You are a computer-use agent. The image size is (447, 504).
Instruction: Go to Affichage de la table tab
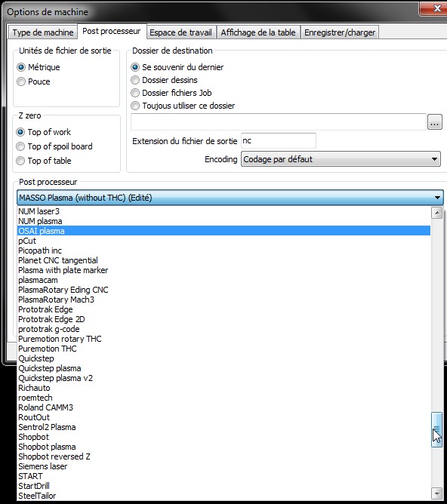click(x=258, y=32)
